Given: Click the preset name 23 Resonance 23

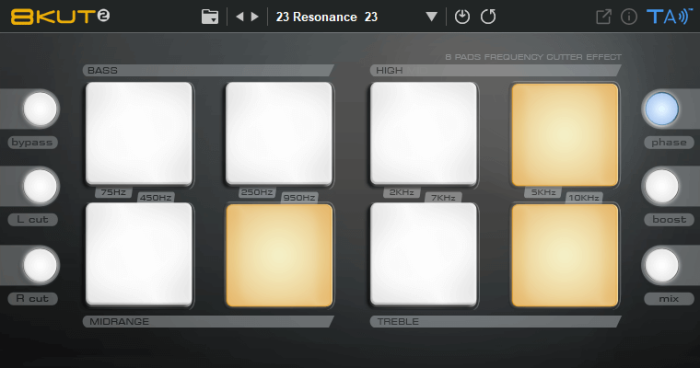Looking at the screenshot, I should 327,17.
